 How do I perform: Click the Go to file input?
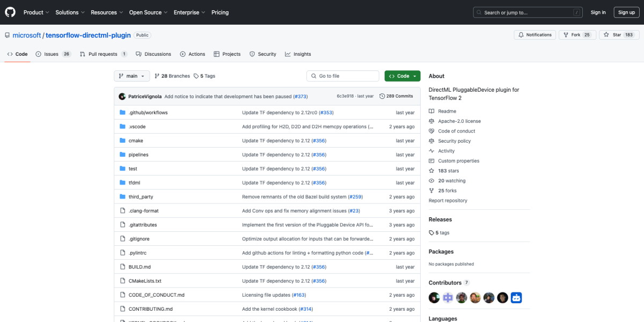(343, 76)
